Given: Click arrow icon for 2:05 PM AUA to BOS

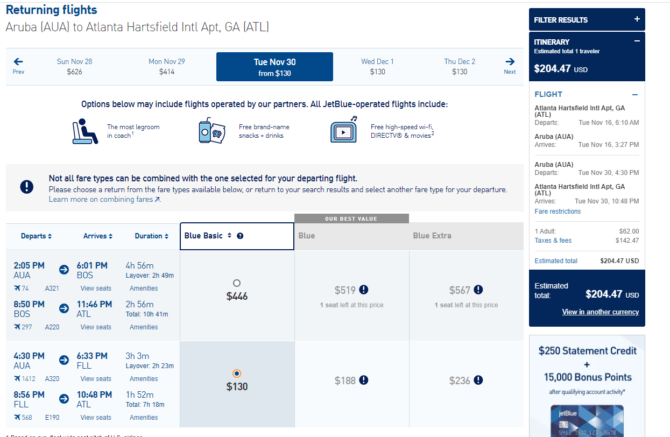Looking at the screenshot, I should click(x=64, y=270).
